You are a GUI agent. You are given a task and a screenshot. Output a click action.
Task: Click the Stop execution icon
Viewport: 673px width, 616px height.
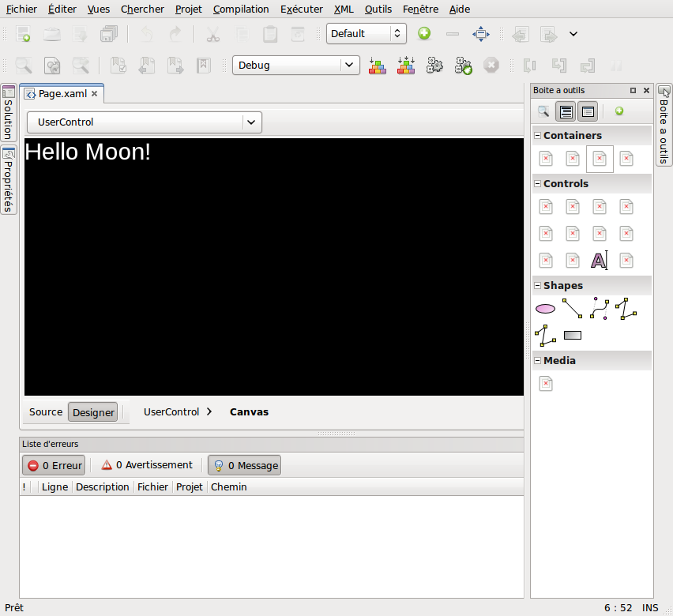(491, 66)
